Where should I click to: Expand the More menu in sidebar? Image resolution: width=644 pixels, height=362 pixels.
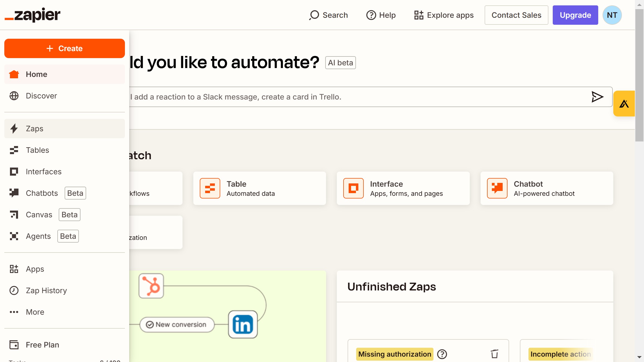(x=35, y=312)
